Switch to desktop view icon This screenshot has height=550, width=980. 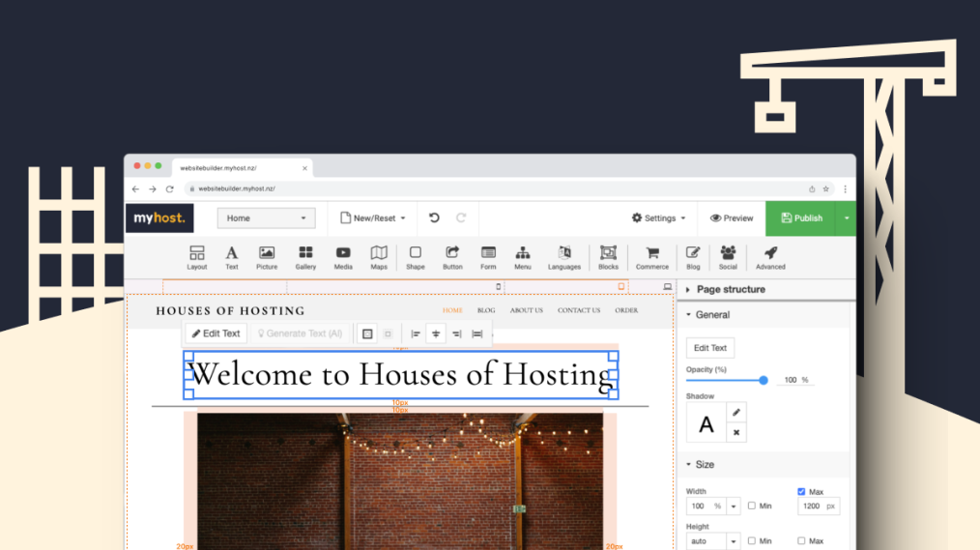pos(668,287)
